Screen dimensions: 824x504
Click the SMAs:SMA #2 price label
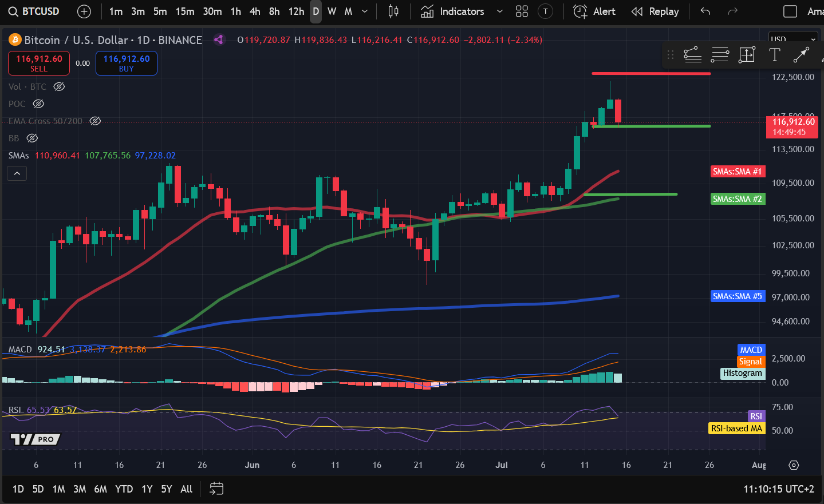tap(738, 199)
